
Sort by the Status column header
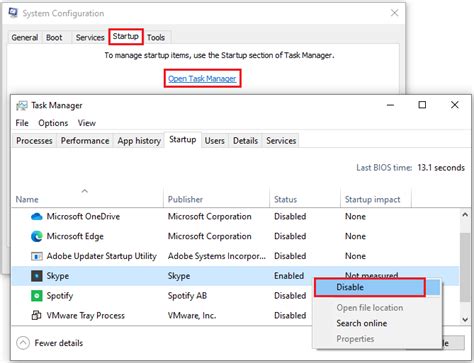[305, 199]
